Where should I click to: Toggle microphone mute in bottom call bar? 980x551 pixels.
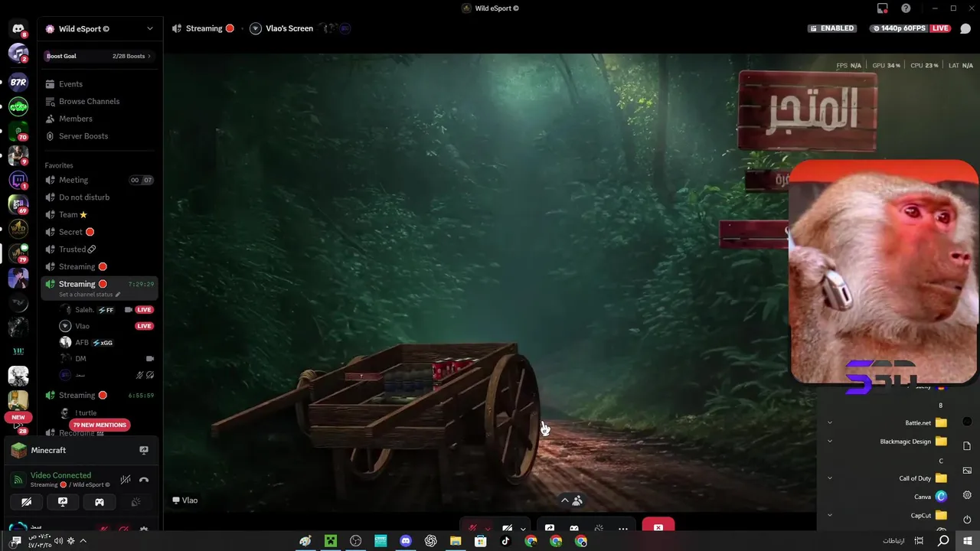pyautogui.click(x=473, y=528)
